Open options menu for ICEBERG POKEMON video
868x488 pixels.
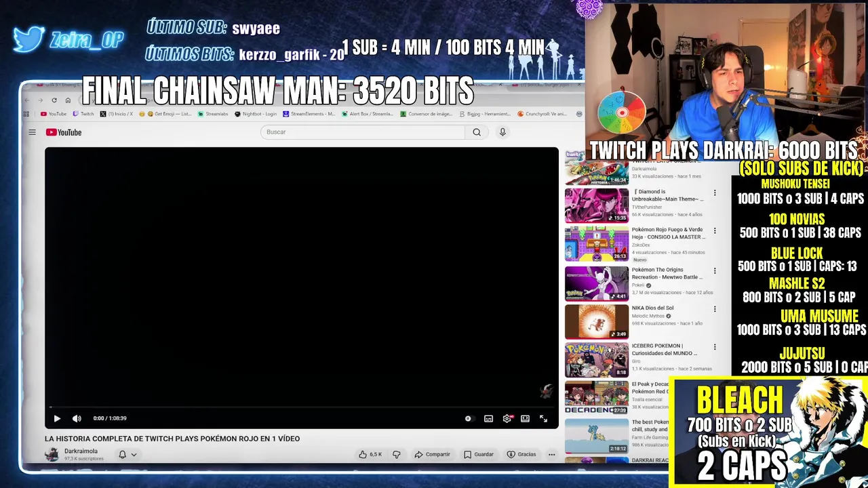[x=714, y=347]
